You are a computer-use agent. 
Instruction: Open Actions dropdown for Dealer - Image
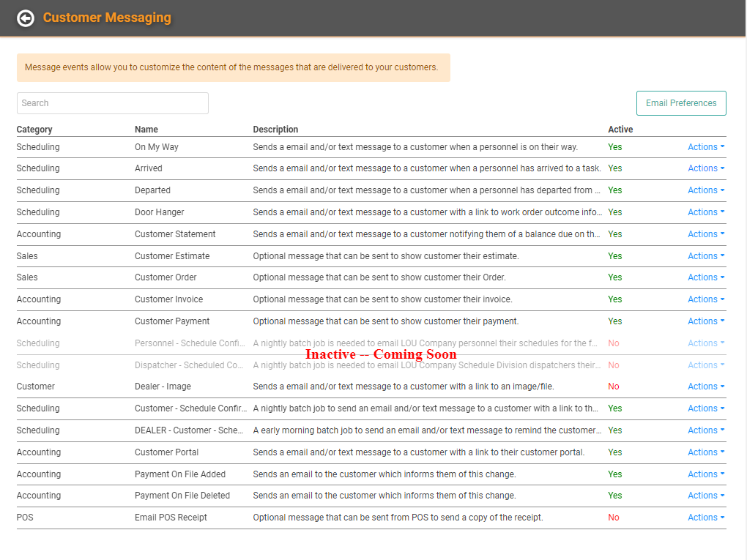point(706,387)
